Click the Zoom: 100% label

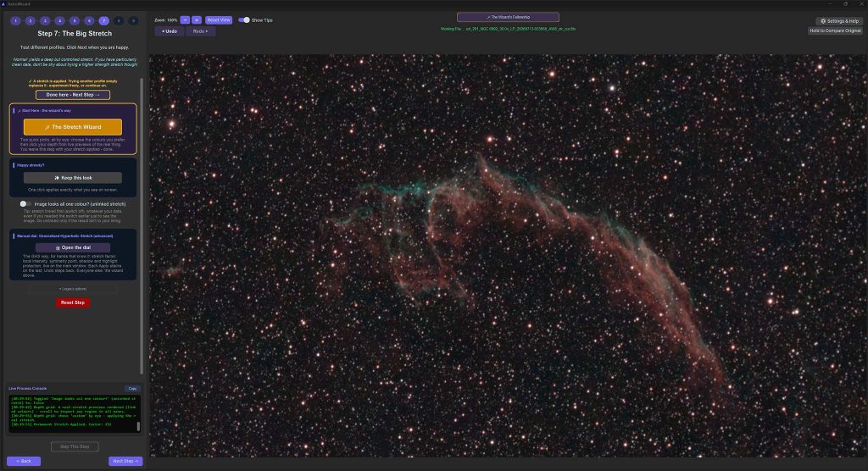tap(166, 20)
